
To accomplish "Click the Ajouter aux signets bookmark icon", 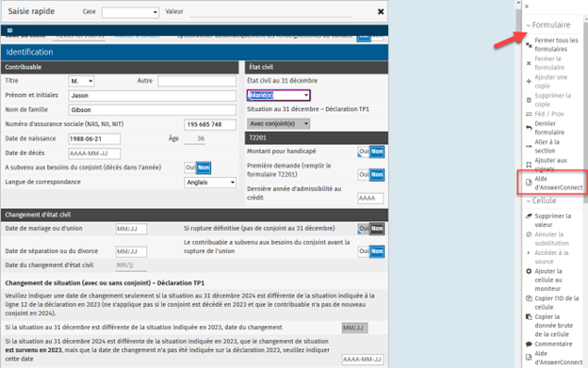I will [529, 165].
